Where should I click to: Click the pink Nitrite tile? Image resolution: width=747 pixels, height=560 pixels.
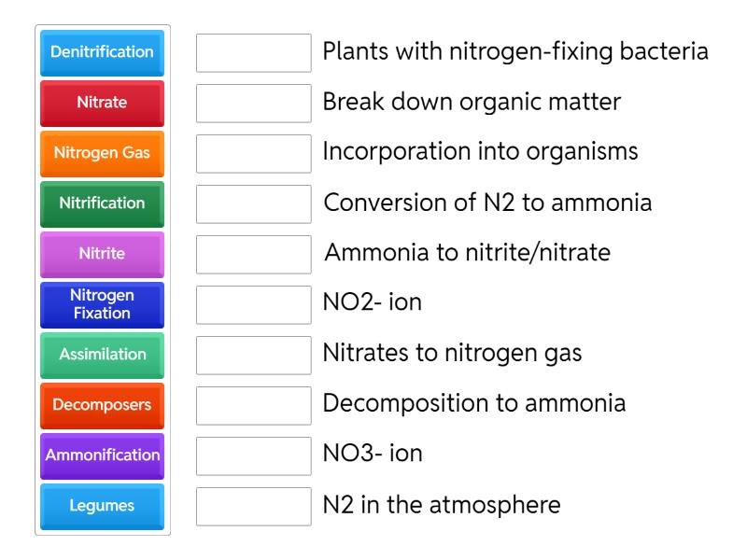point(103,254)
